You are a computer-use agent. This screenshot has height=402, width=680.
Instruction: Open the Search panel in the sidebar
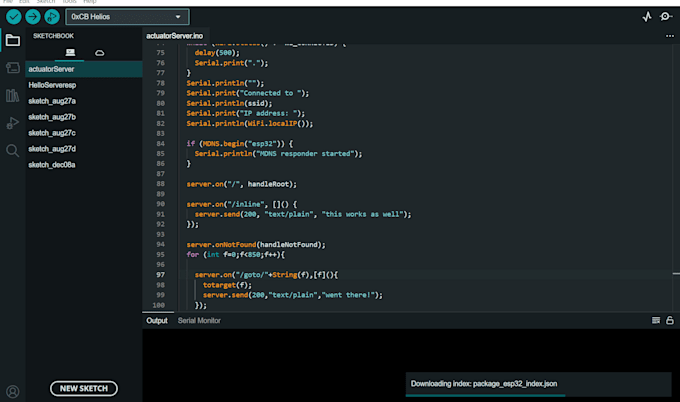coord(12,150)
